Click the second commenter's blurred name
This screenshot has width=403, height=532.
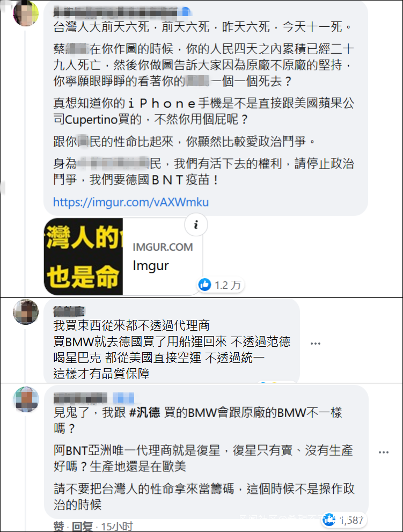tap(69, 310)
